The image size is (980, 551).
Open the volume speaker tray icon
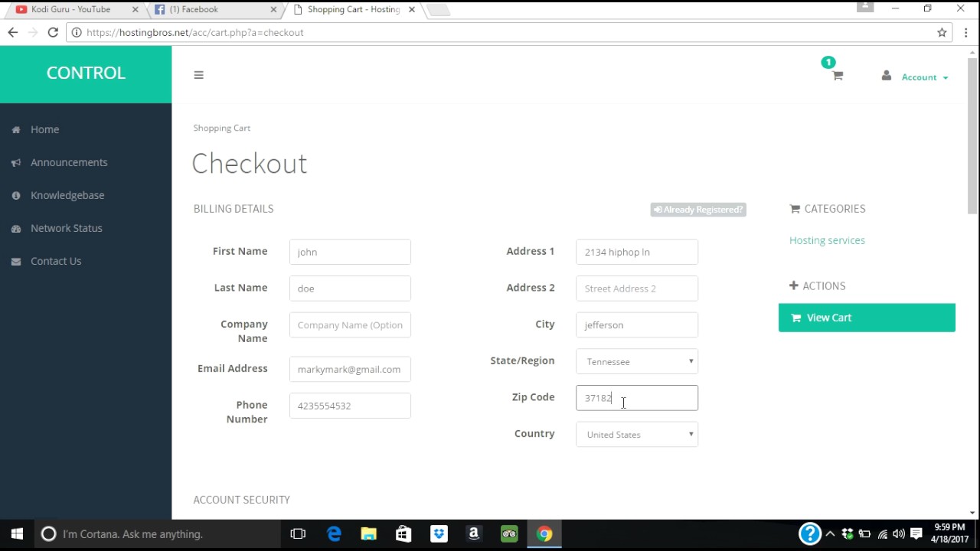point(899,534)
